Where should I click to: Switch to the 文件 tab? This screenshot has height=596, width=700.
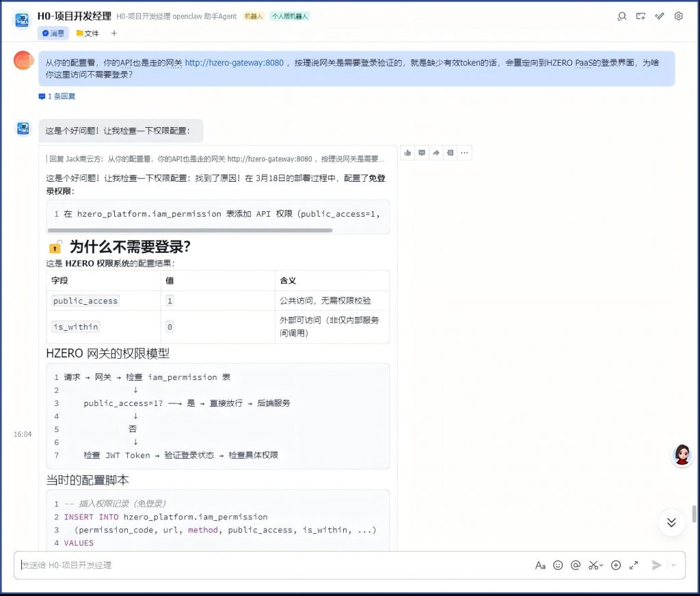coord(87,33)
